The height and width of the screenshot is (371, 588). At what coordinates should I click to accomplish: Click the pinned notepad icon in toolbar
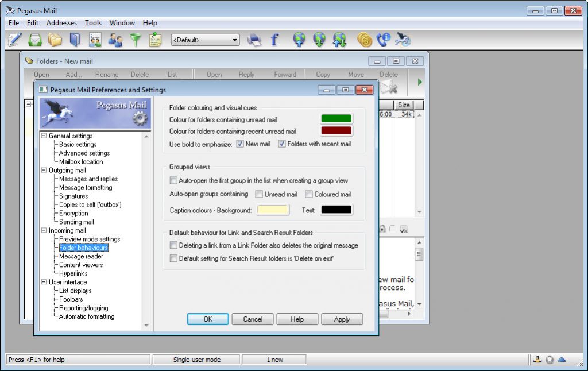coord(155,40)
